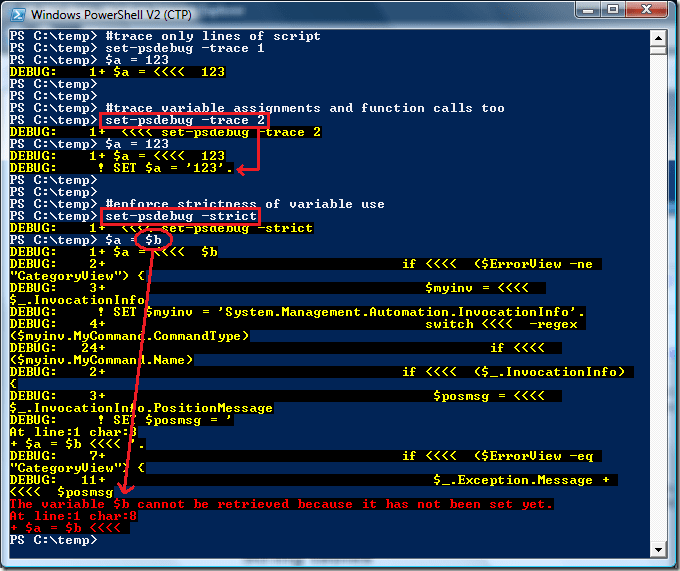This screenshot has height=571, width=680.
Task: Close the Windows PowerShell V2 window
Action: click(x=646, y=10)
